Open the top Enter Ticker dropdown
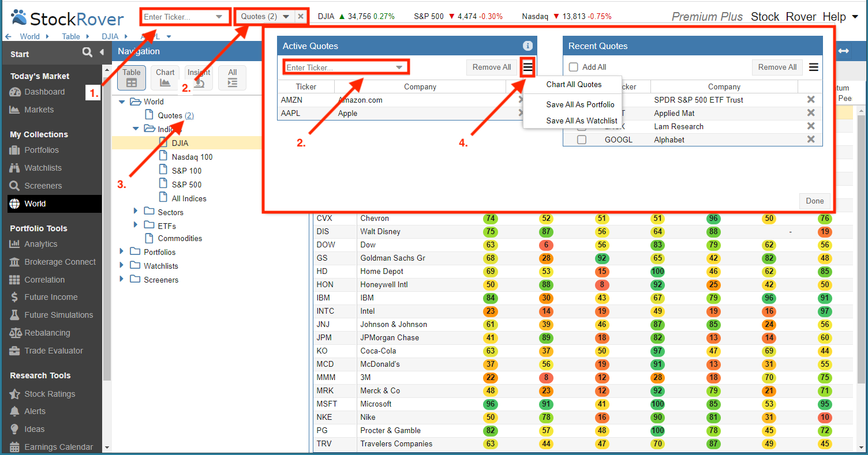 click(219, 17)
